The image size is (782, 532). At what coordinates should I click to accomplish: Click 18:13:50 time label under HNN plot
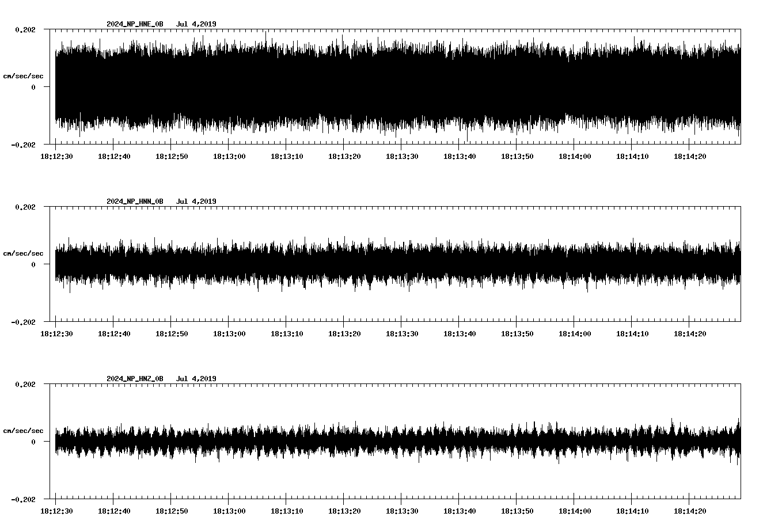(517, 333)
